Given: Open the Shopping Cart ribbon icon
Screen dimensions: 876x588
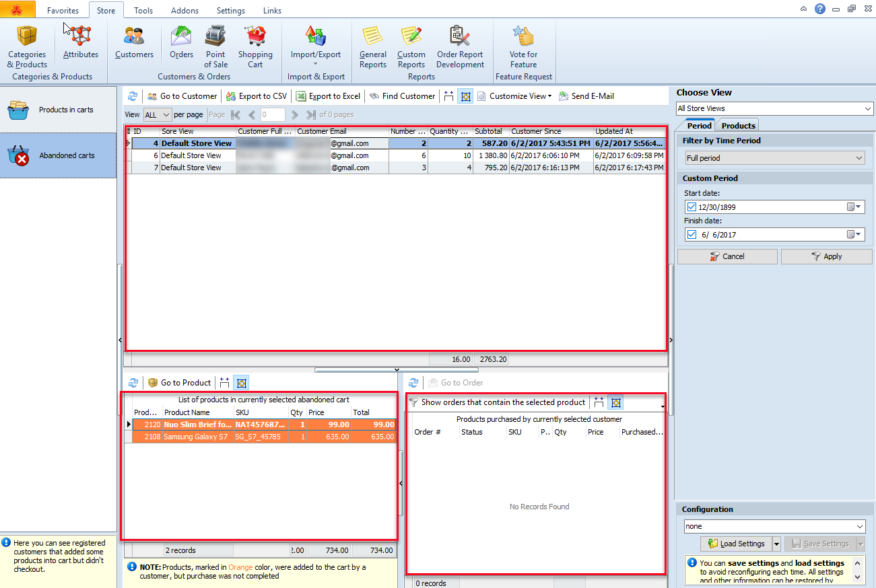Looking at the screenshot, I should tap(255, 47).
